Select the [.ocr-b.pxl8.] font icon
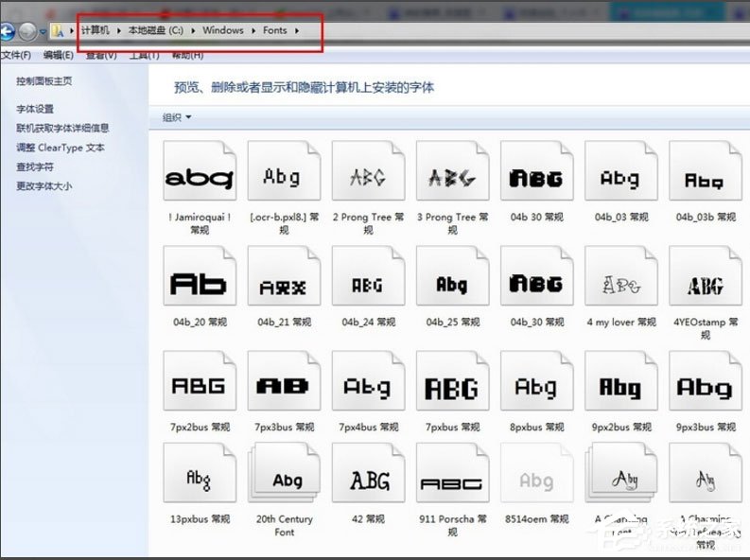750x560 pixels. pyautogui.click(x=284, y=170)
